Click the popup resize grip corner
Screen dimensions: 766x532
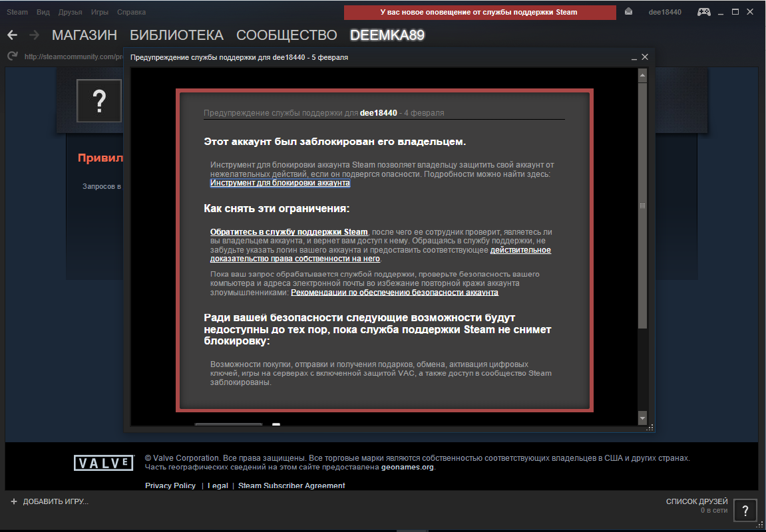(650, 428)
